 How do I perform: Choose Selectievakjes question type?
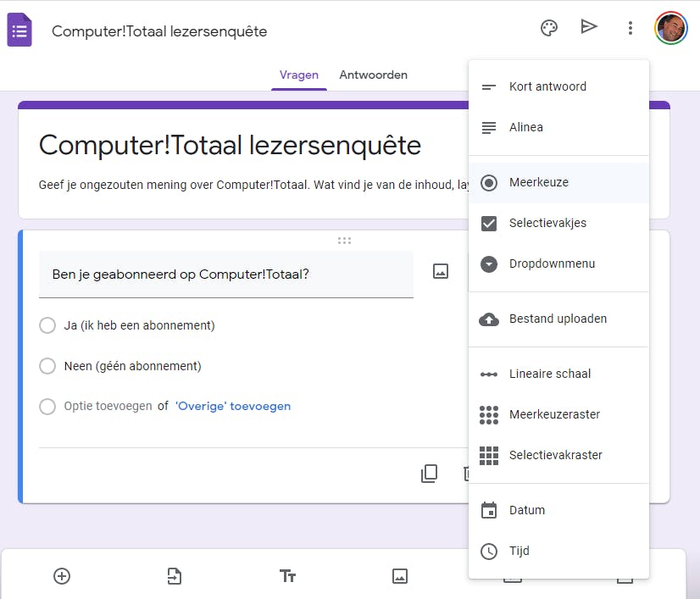coord(547,223)
